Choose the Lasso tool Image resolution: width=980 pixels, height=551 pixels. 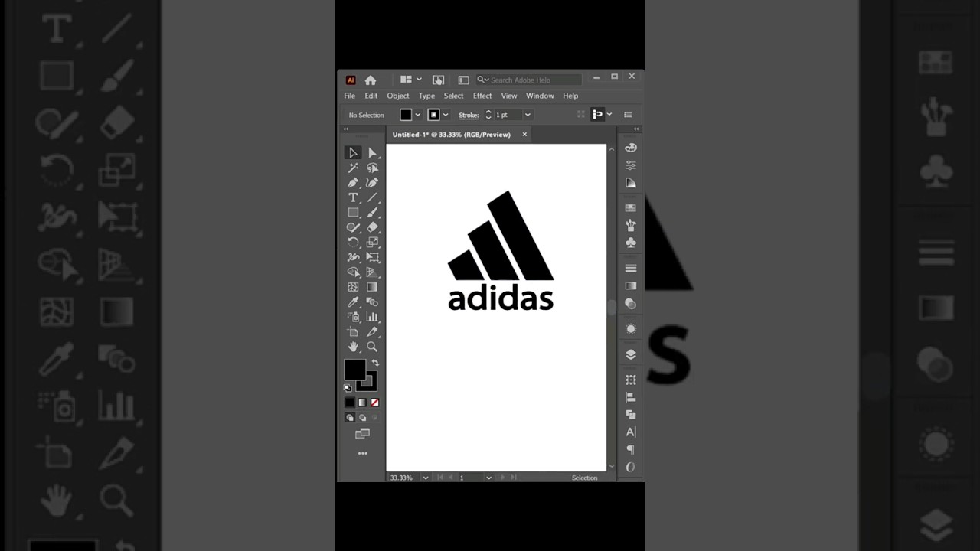click(x=372, y=168)
